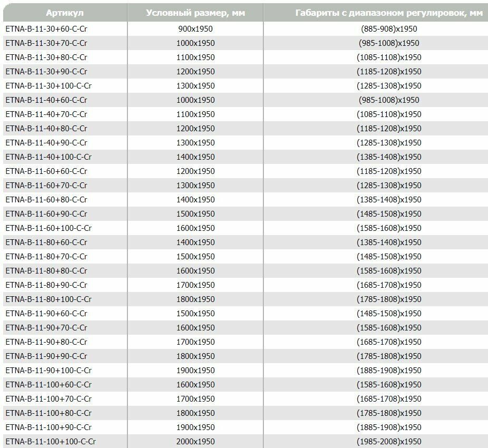Select article ETNA-B-11-80+90-C-Cr
This screenshot has height=448, width=488.
point(46,285)
